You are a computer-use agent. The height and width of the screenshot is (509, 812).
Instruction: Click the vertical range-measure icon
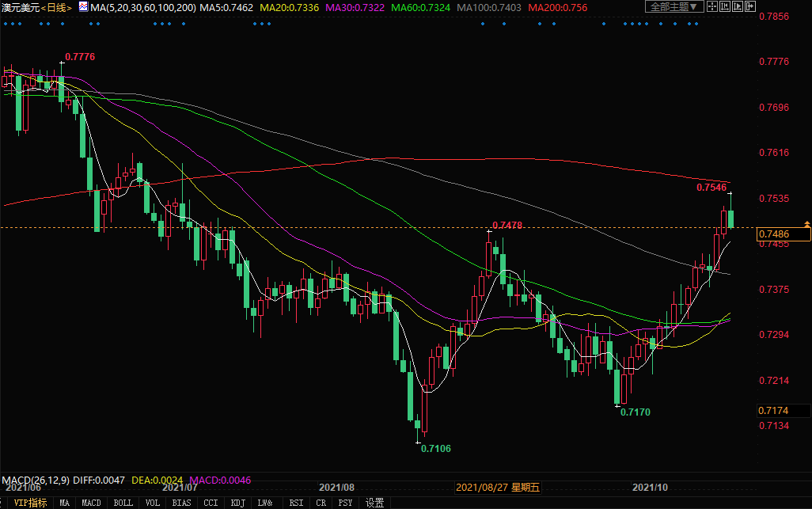[x=726, y=7]
